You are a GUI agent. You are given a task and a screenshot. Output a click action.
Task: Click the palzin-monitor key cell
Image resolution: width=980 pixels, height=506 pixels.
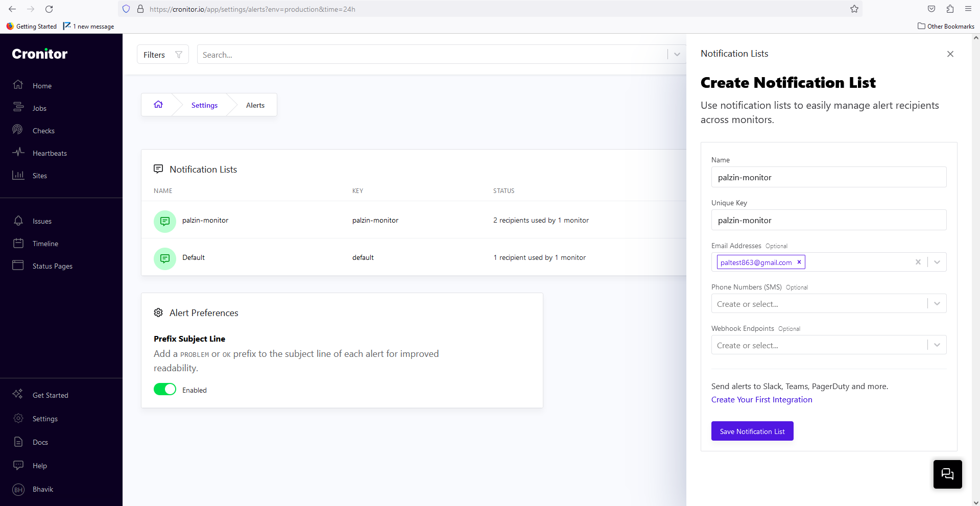(375, 220)
